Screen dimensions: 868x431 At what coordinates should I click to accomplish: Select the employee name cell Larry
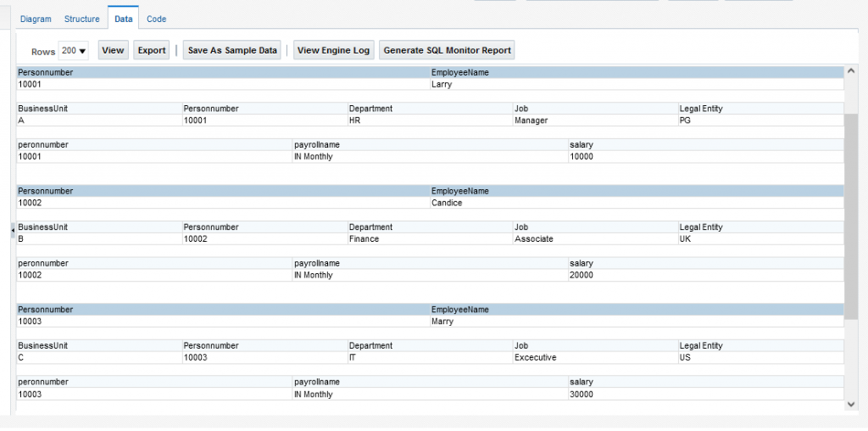442,85
